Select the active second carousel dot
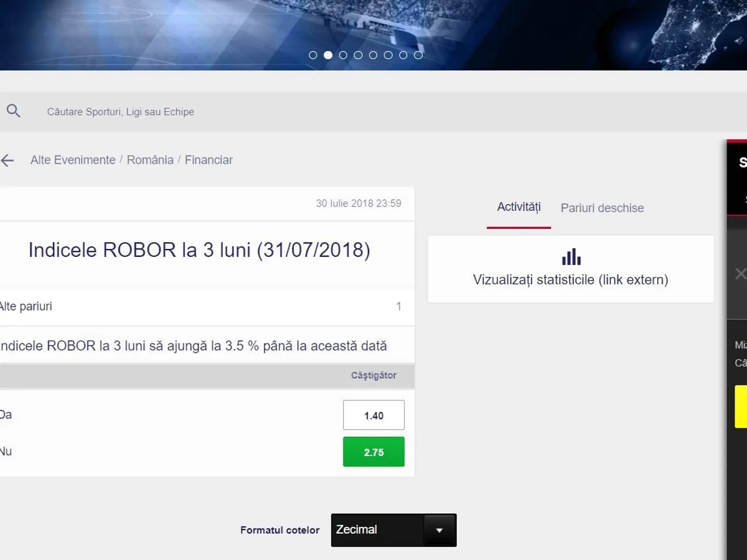This screenshot has height=560, width=747. [328, 55]
